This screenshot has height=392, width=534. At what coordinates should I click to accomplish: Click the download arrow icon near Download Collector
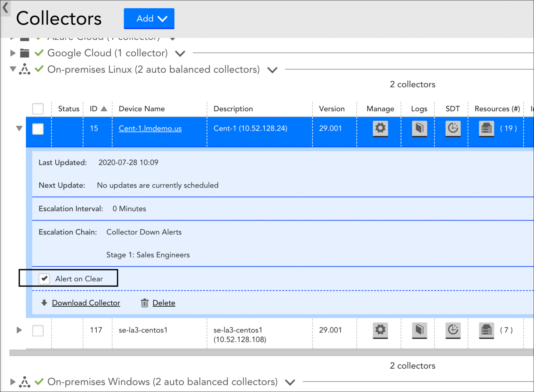pos(43,303)
